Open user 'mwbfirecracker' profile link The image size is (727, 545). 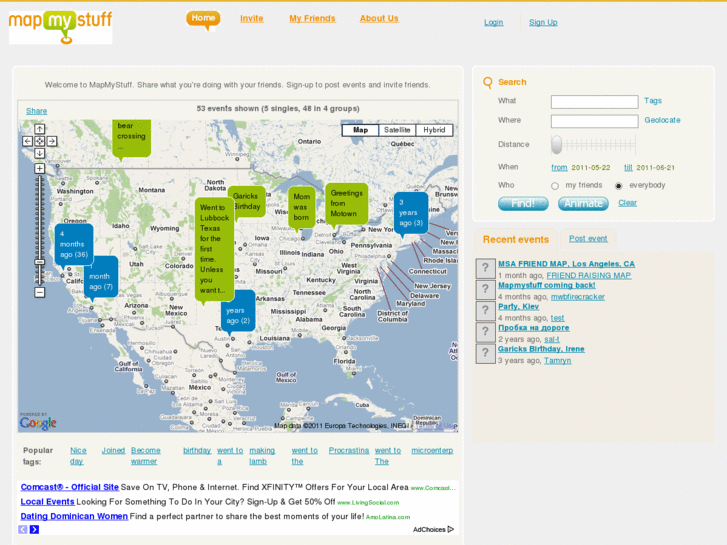(578, 297)
